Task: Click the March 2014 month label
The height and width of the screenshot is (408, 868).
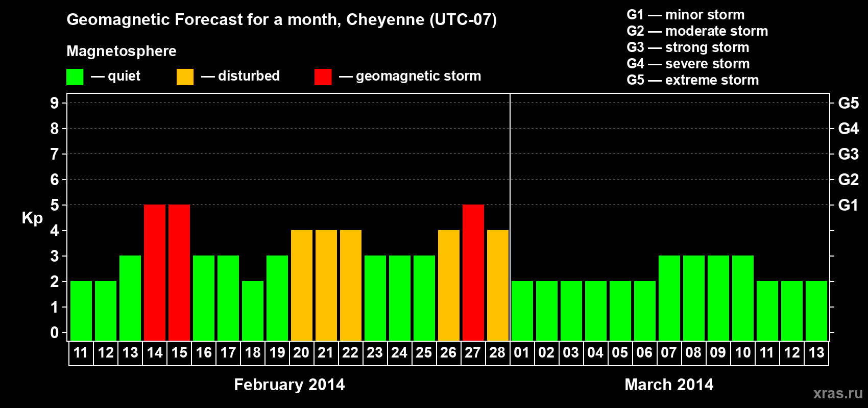Action: click(x=669, y=385)
